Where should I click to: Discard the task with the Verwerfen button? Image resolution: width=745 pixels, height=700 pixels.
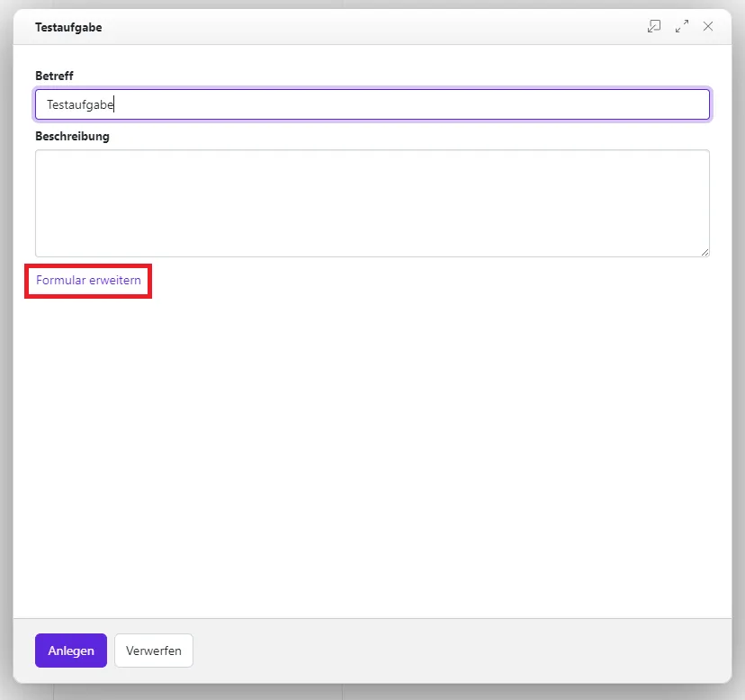tap(154, 651)
